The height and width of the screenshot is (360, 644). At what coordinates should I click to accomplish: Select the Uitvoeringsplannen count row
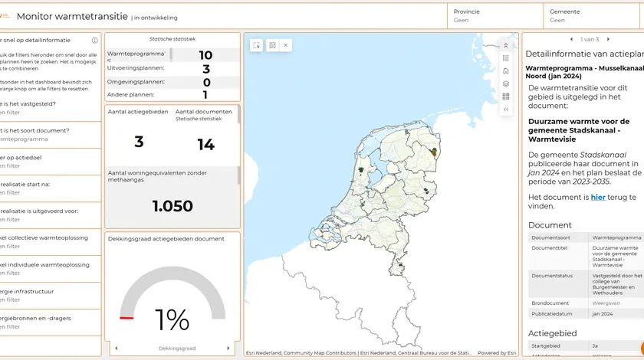point(172,68)
